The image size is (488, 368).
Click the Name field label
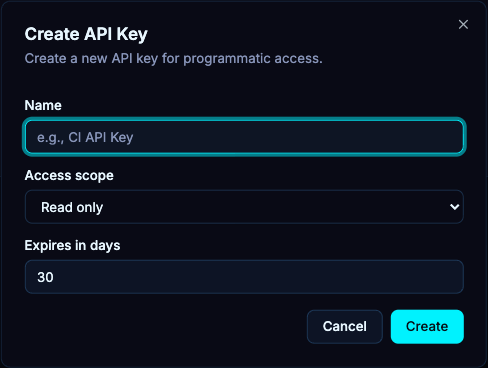(x=43, y=105)
